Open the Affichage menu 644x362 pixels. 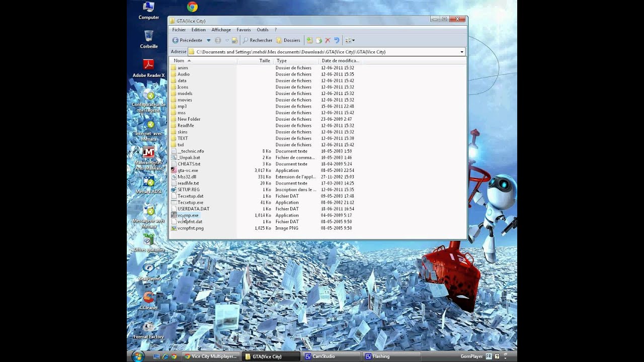coord(221,30)
